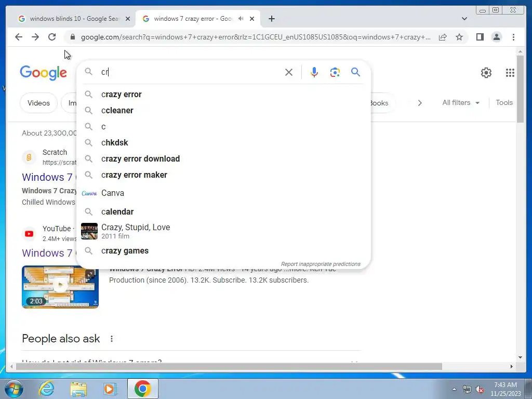Reload the page with the refresh icon
This screenshot has height=399, width=532.
(x=52, y=37)
